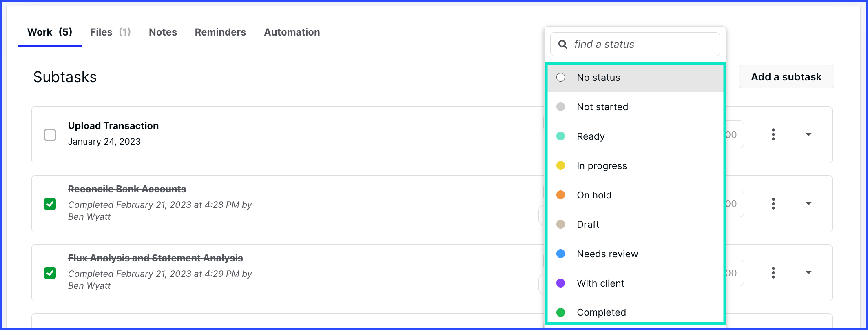This screenshot has width=868, height=330.
Task: Select the orange On hold status
Action: pos(594,195)
